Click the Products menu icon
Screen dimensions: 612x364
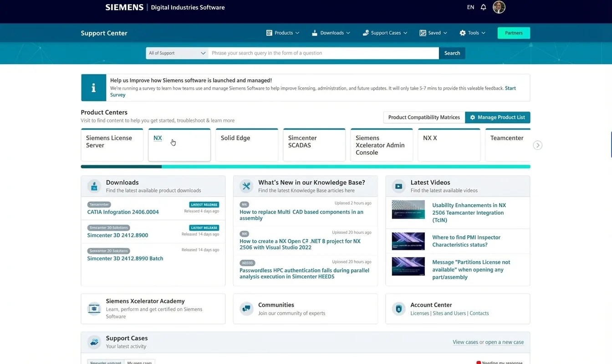(269, 33)
